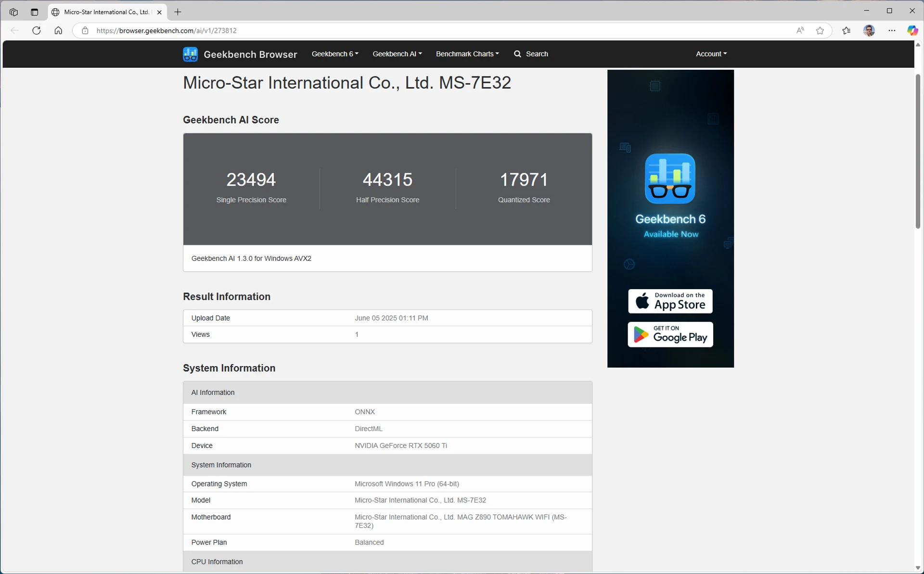924x574 pixels.
Task: Expand the Benchmark Charts dropdown
Action: tap(467, 54)
